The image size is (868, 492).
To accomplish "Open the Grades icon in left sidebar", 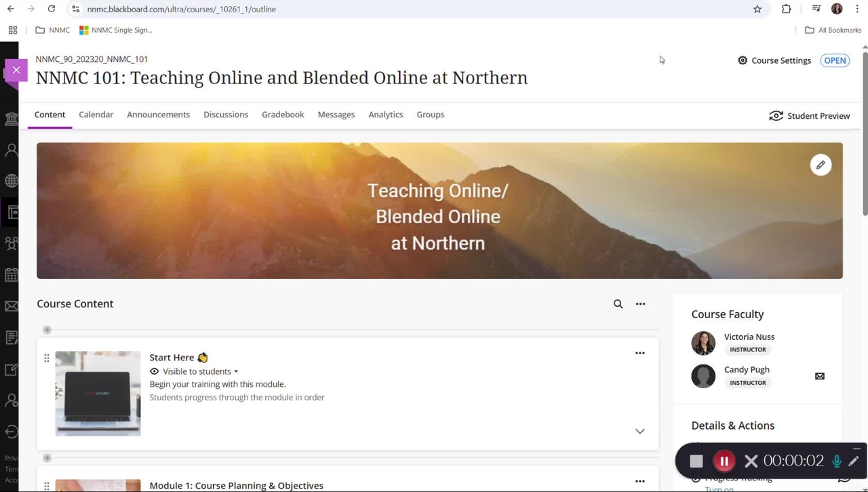I will click(x=12, y=338).
